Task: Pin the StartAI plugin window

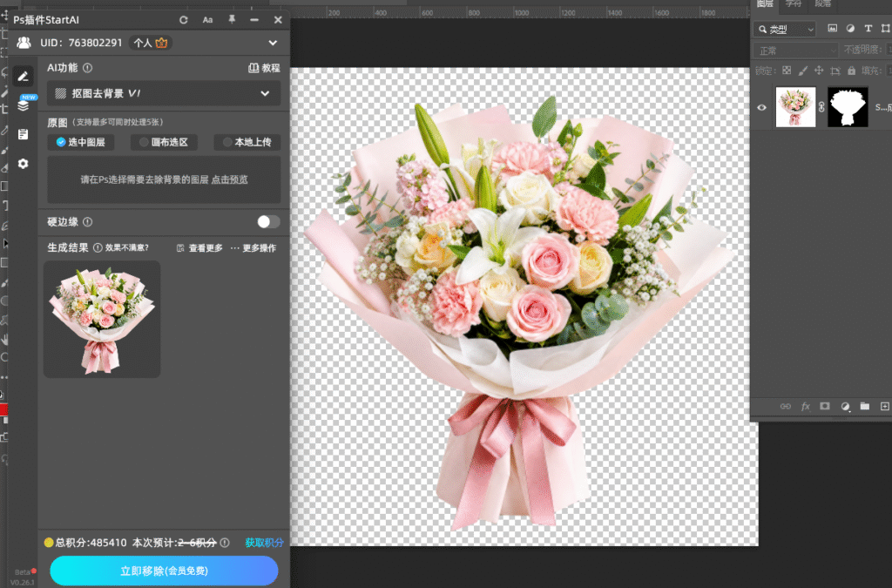Action: (232, 19)
